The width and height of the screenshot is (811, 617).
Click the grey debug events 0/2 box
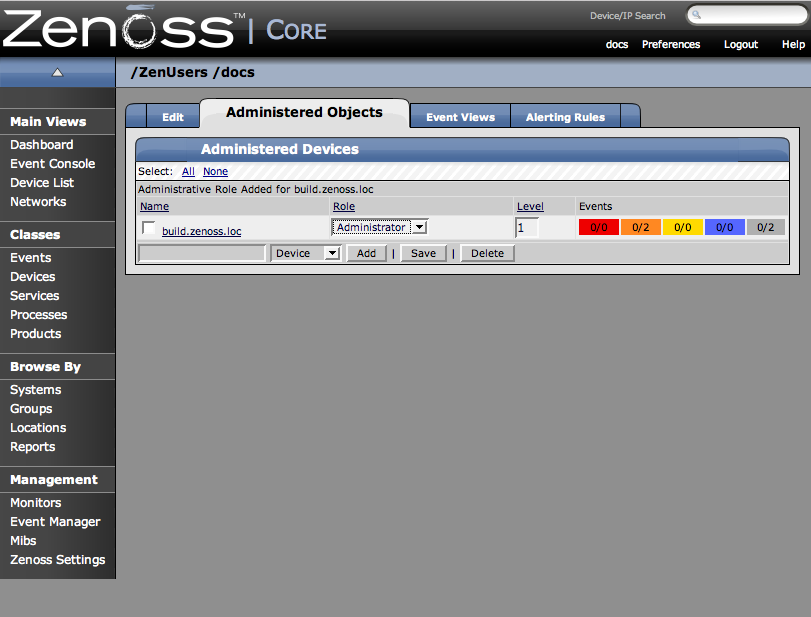coord(765,227)
